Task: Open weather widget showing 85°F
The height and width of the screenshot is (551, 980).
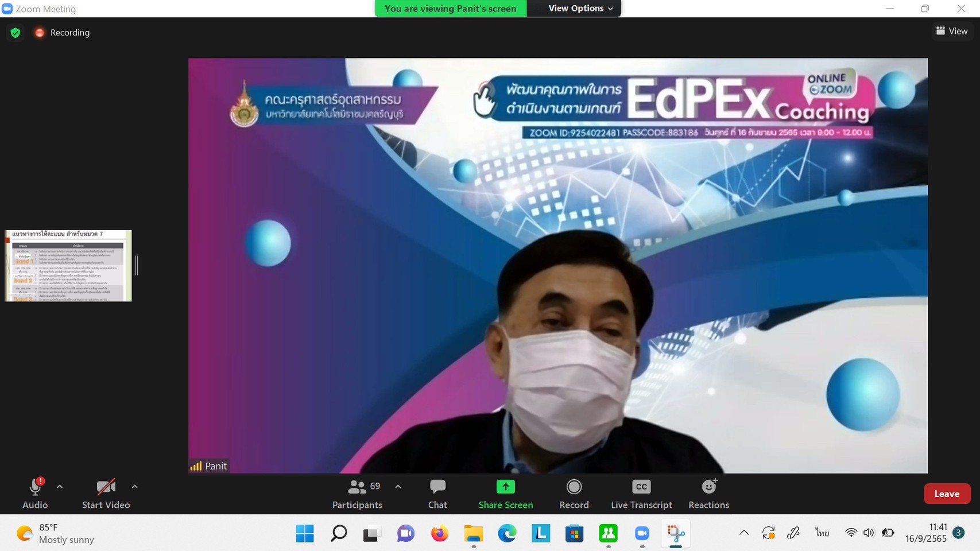Action: pos(56,534)
